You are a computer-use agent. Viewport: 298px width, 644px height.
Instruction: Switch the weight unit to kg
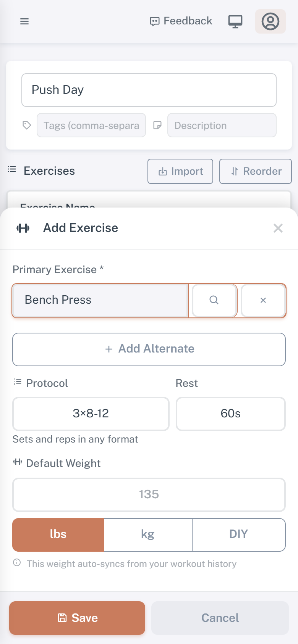[x=148, y=535]
